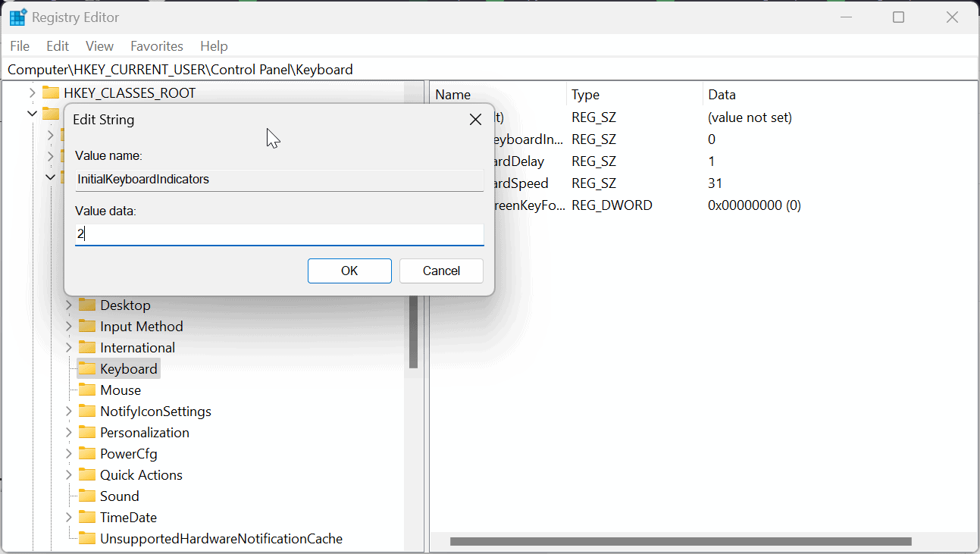Screen dimensions: 980x554
Task: Select the Sound key
Action: 120,496
